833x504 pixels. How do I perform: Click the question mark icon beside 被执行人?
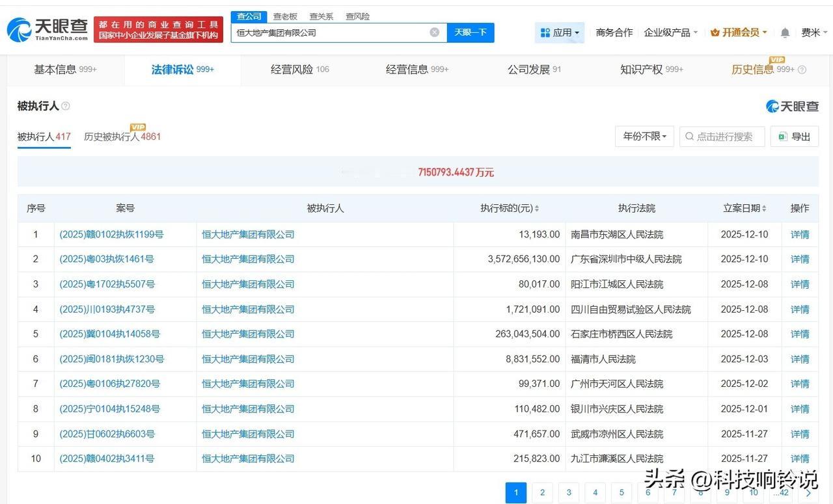pyautogui.click(x=65, y=106)
